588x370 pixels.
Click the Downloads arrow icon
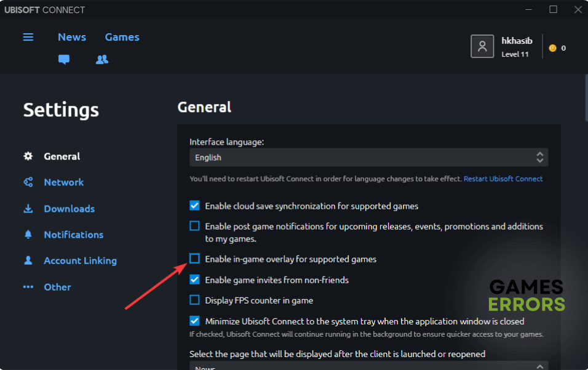pyautogui.click(x=28, y=209)
